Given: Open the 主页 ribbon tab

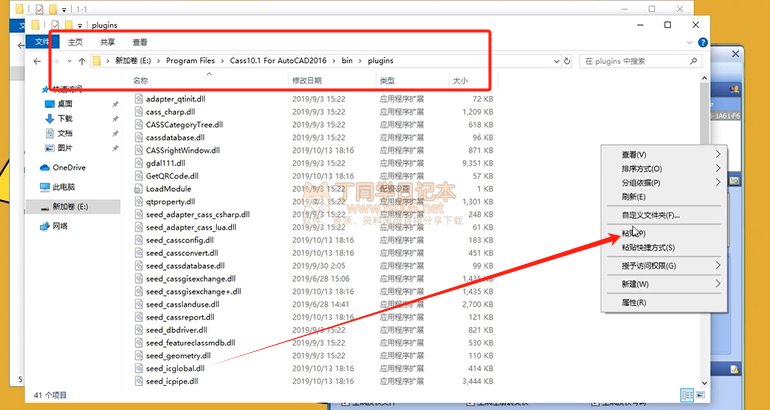Looking at the screenshot, I should tap(75, 42).
